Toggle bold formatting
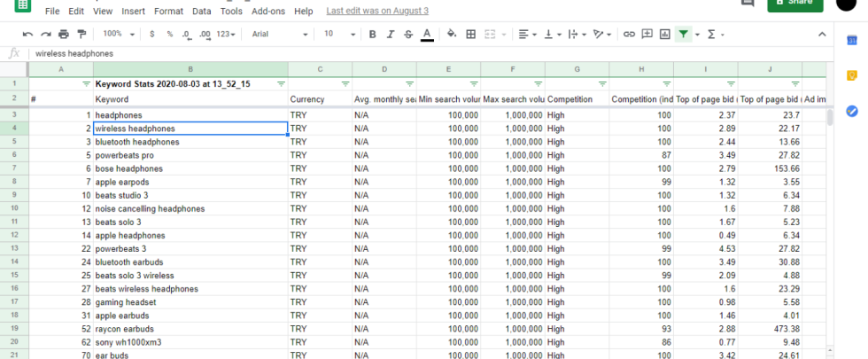868x359 pixels. coord(373,35)
